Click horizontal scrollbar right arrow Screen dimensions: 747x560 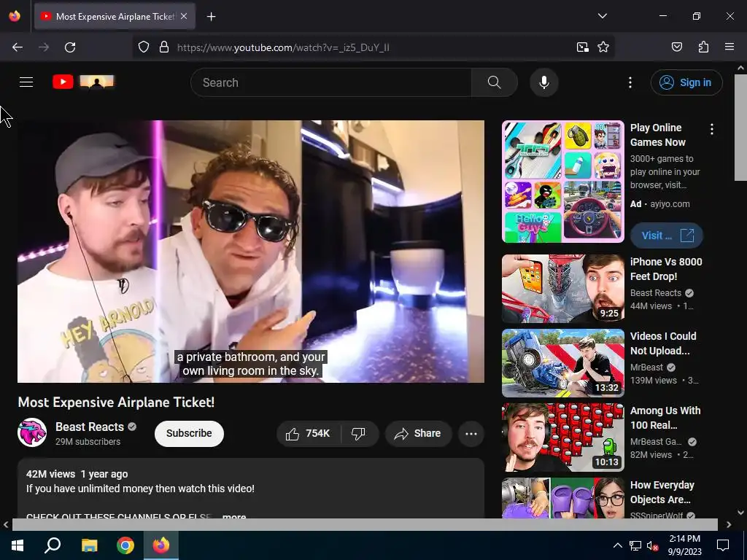click(x=729, y=524)
